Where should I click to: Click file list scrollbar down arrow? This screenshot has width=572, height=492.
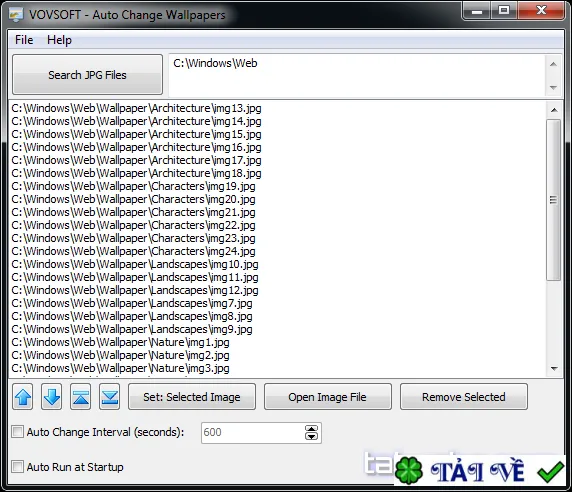pyautogui.click(x=554, y=369)
